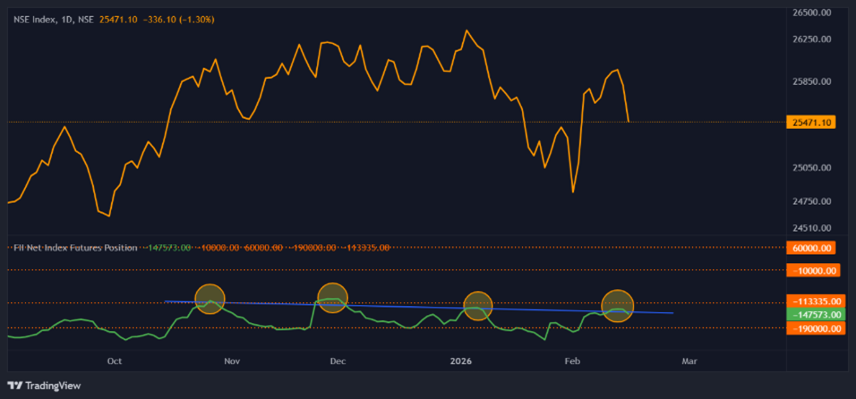Select the NSE Index, 1D, NSE legend title
The height and width of the screenshot is (399, 856).
(54, 20)
